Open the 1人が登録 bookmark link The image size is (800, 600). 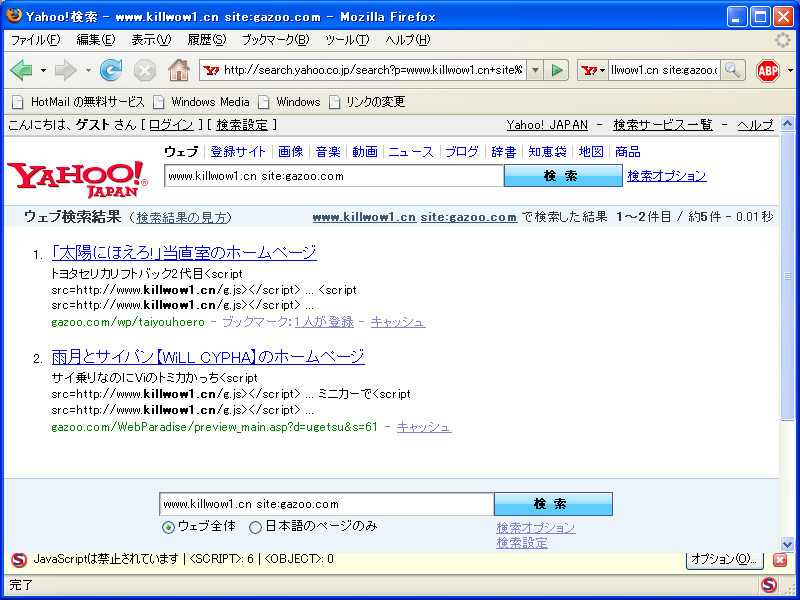coord(324,322)
